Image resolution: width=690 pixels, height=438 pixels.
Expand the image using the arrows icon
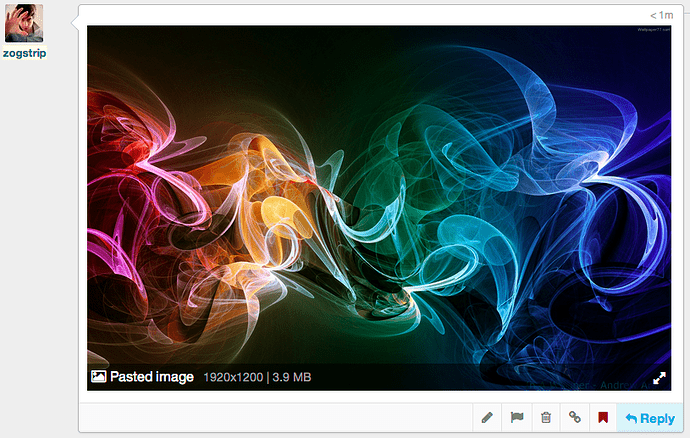pyautogui.click(x=659, y=378)
